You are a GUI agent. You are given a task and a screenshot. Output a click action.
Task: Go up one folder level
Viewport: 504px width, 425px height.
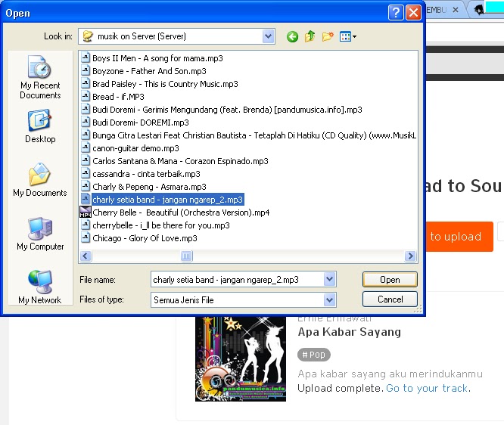point(310,36)
